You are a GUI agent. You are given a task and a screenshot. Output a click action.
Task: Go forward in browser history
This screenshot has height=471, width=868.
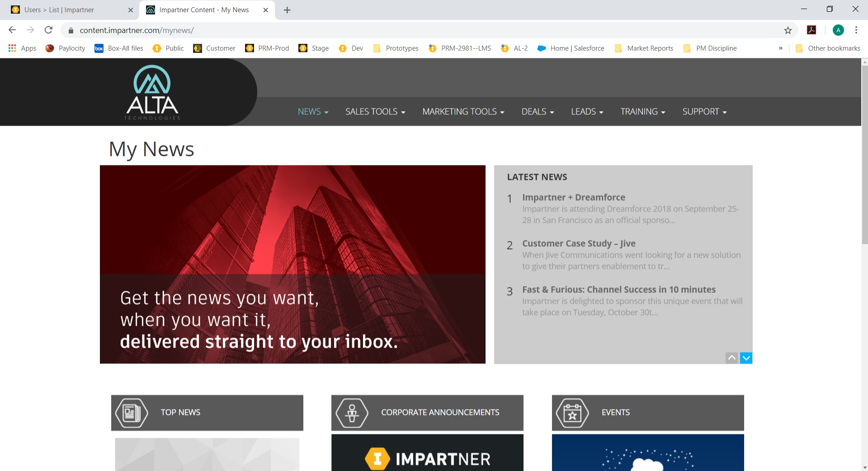point(30,30)
